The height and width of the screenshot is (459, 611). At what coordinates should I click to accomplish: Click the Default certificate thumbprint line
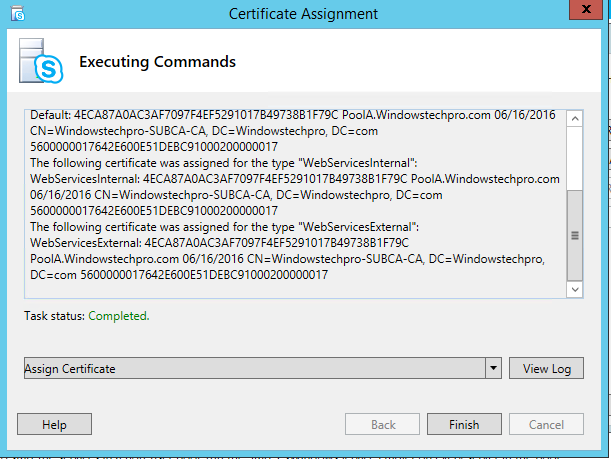click(x=293, y=115)
